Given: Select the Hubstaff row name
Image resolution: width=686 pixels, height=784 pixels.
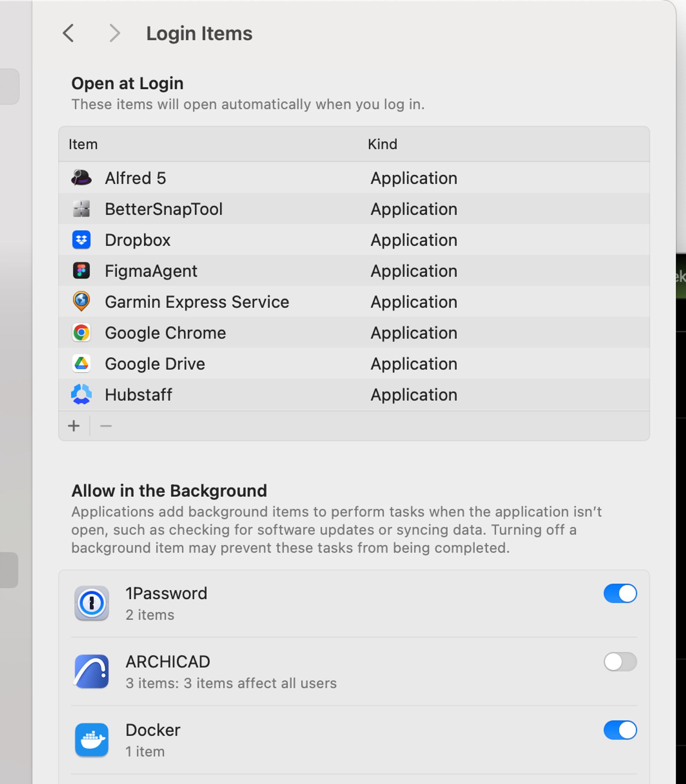Looking at the screenshot, I should tap(138, 395).
